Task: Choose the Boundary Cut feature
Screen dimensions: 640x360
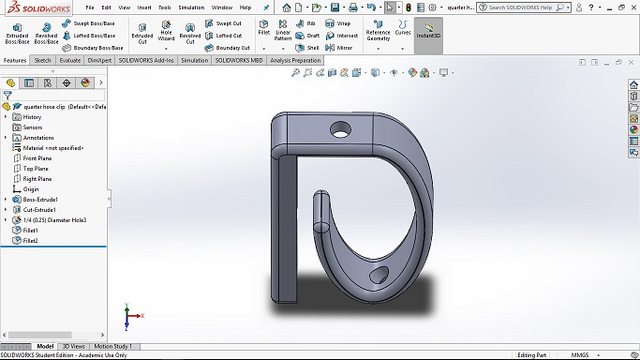Action: [227, 48]
